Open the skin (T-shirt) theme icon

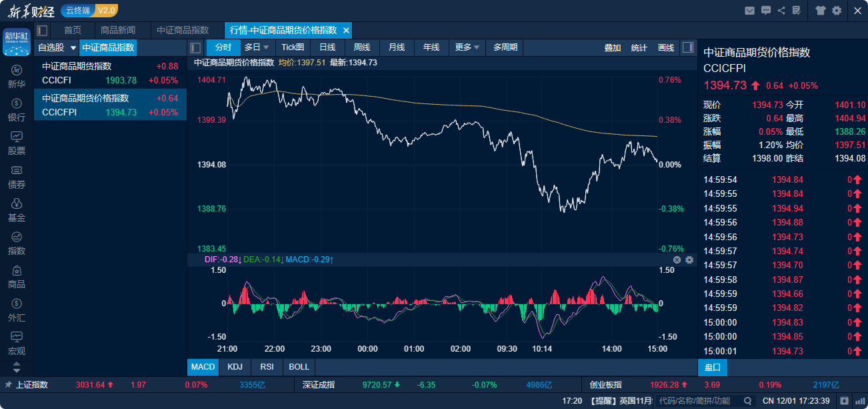click(820, 10)
